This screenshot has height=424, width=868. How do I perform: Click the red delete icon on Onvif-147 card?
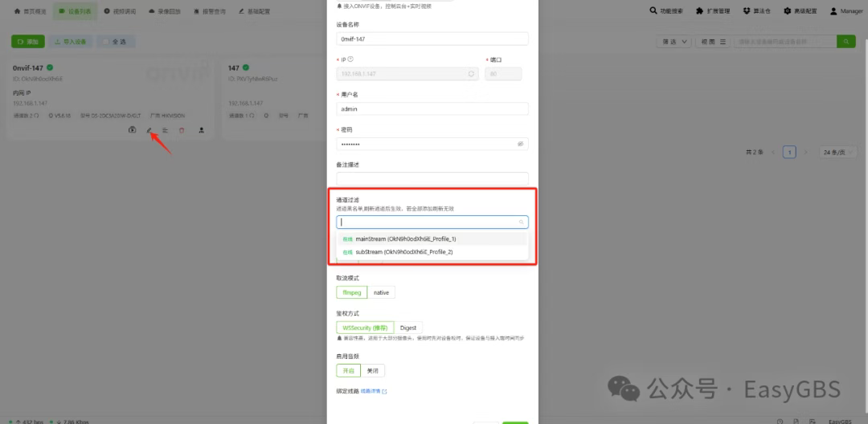[x=182, y=130]
